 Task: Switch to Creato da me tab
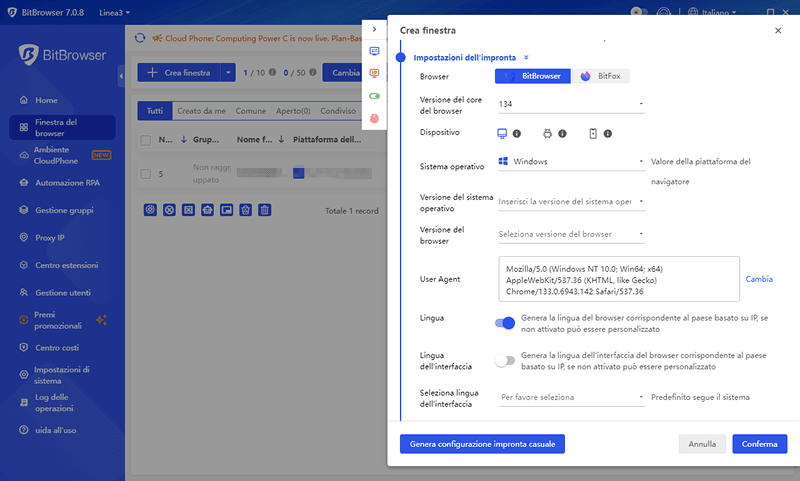tap(202, 111)
